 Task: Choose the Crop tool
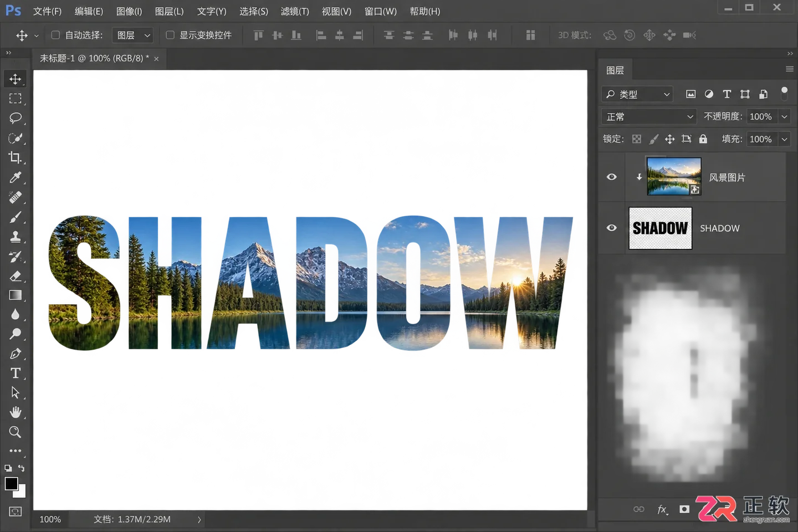click(x=15, y=157)
